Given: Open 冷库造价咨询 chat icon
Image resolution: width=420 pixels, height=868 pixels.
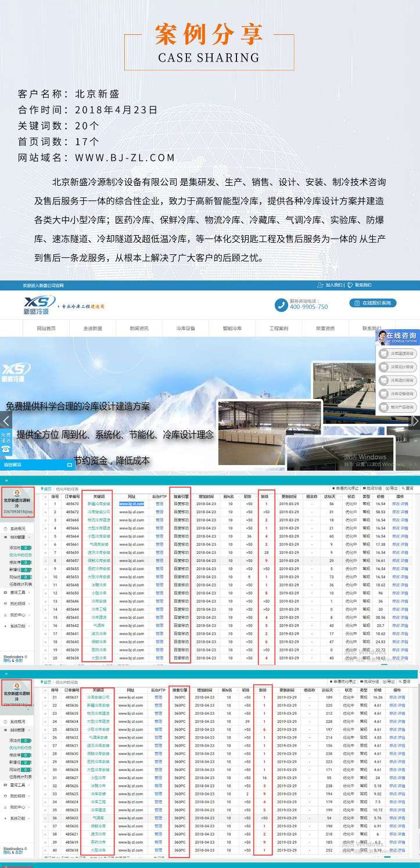Looking at the screenshot, I should 383,380.
